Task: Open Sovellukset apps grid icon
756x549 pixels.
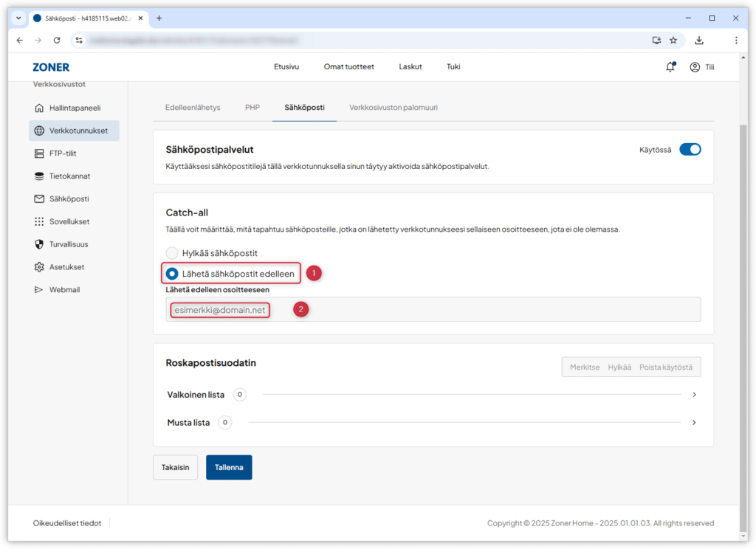Action: (40, 221)
